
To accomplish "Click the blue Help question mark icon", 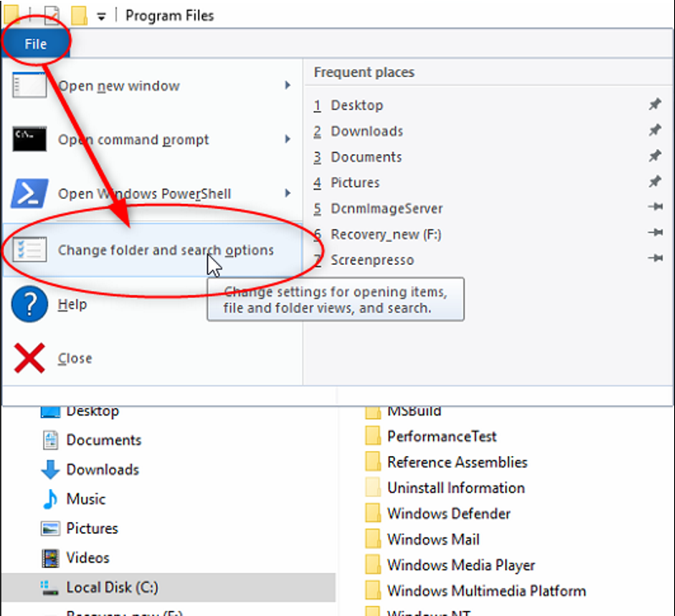I will 30,305.
